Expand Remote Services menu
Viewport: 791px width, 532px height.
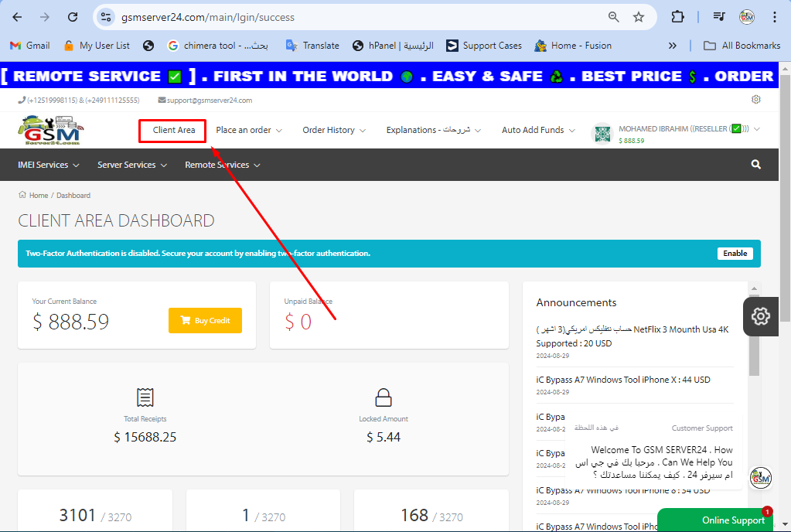[x=223, y=165]
